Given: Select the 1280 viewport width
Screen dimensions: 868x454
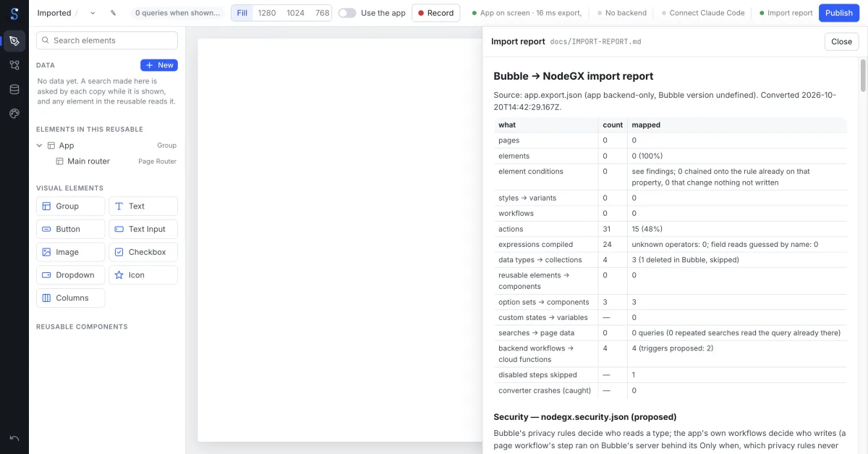Looking at the screenshot, I should click(x=267, y=13).
